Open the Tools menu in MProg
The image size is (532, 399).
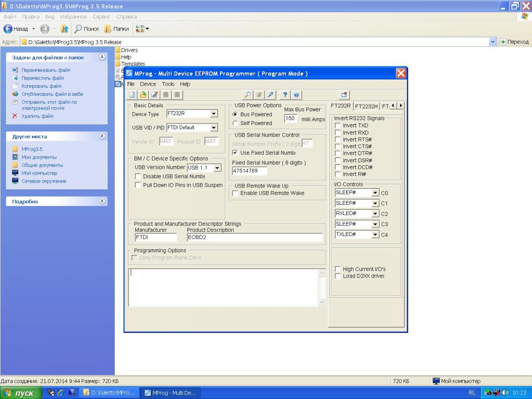point(168,84)
